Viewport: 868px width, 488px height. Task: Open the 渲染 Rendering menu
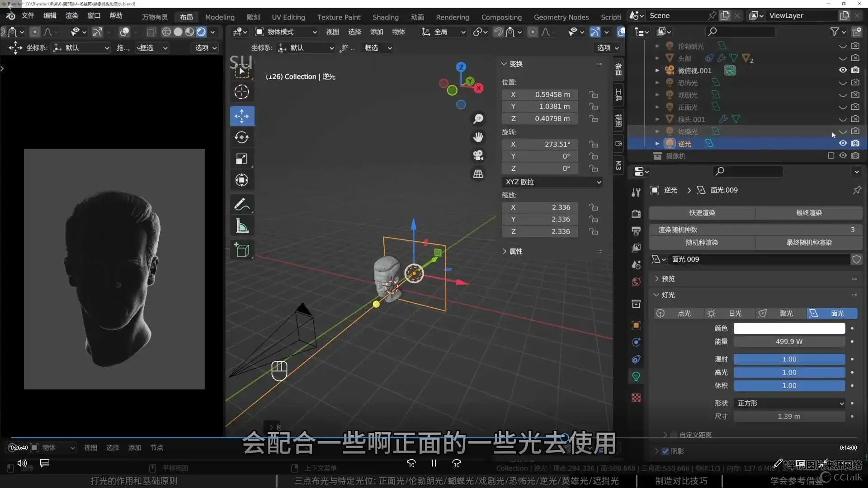[72, 16]
